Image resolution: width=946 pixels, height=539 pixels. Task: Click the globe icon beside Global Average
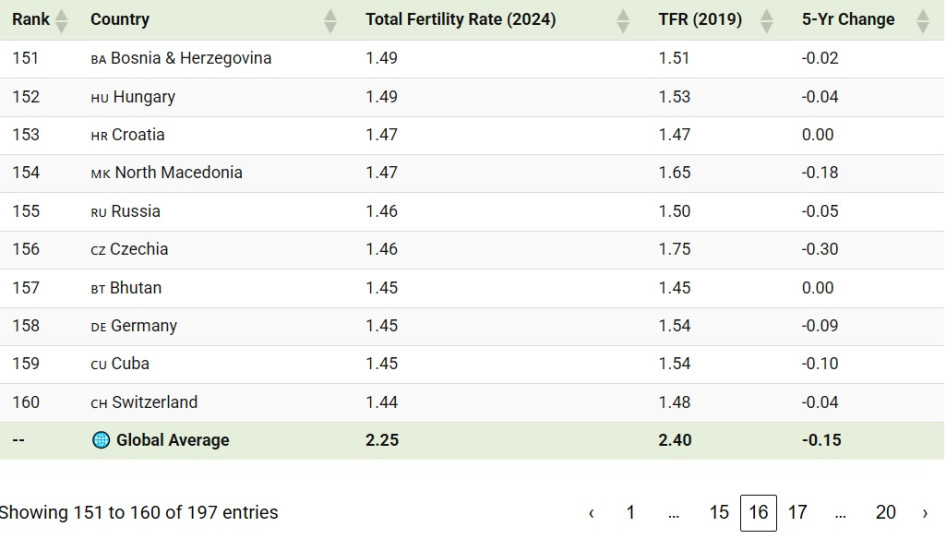[101, 441]
